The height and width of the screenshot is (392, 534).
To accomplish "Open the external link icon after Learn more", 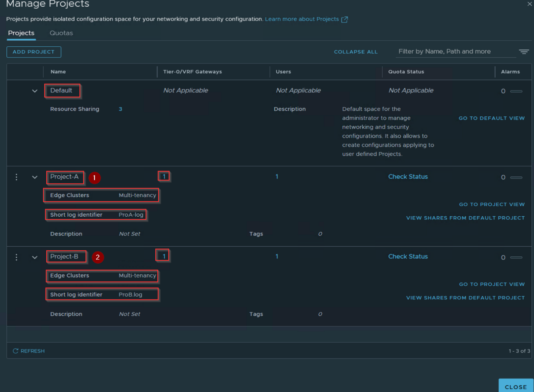I will click(x=344, y=19).
